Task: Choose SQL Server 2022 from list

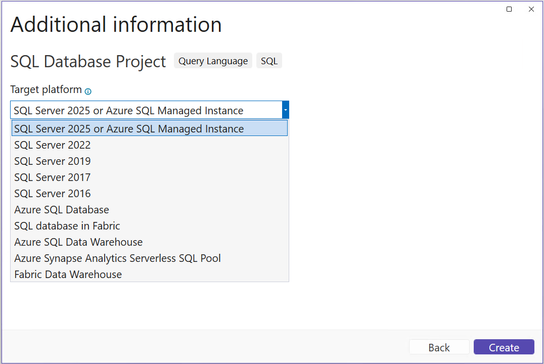Action: 150,145
